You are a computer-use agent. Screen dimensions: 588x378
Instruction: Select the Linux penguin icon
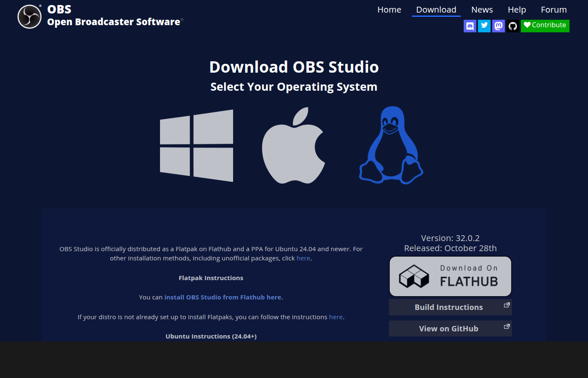[391, 145]
